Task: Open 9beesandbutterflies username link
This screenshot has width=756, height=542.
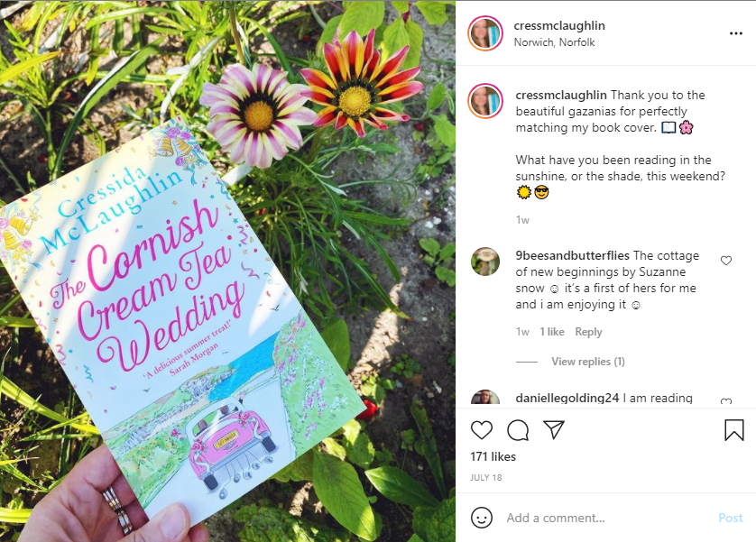Action: (x=572, y=255)
